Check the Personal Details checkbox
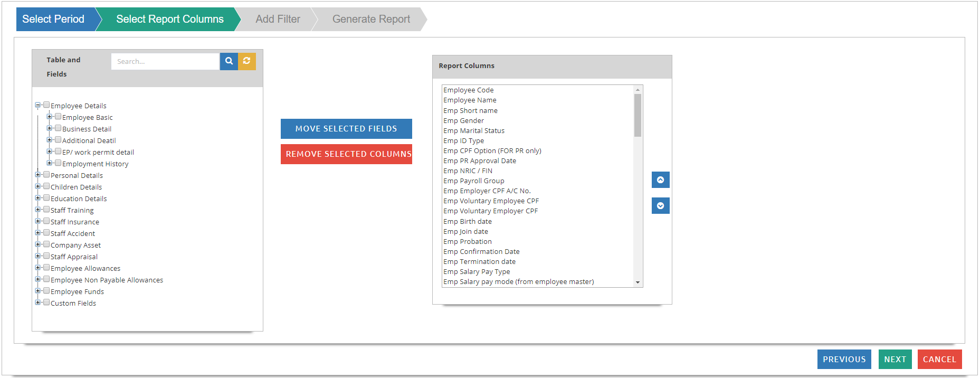980x378 pixels. pyautogui.click(x=46, y=175)
